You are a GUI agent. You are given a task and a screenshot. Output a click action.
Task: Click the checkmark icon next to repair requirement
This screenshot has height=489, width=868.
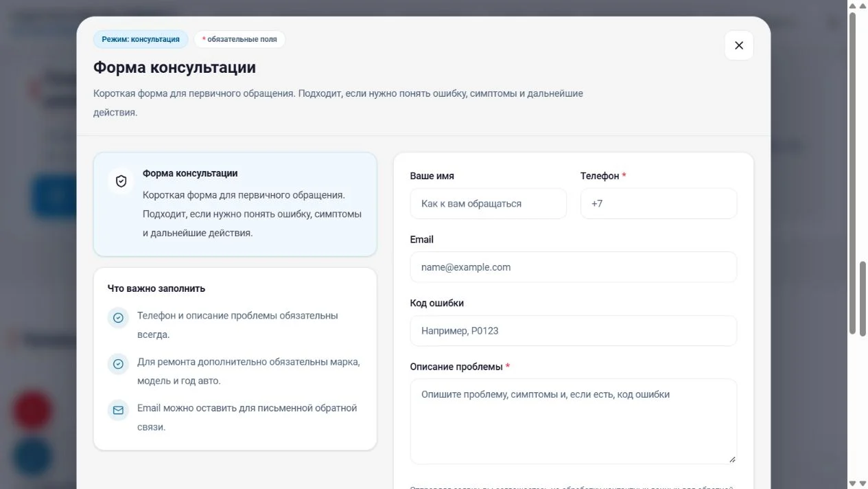tap(118, 364)
